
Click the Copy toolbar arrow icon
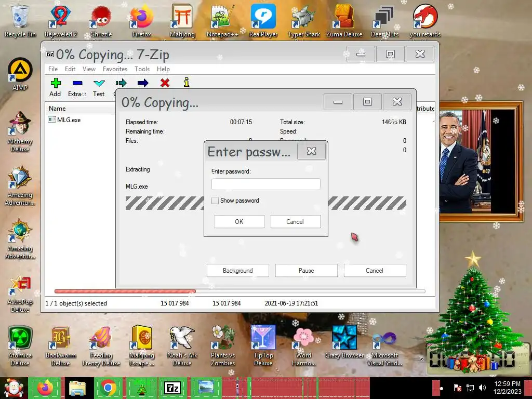click(121, 83)
